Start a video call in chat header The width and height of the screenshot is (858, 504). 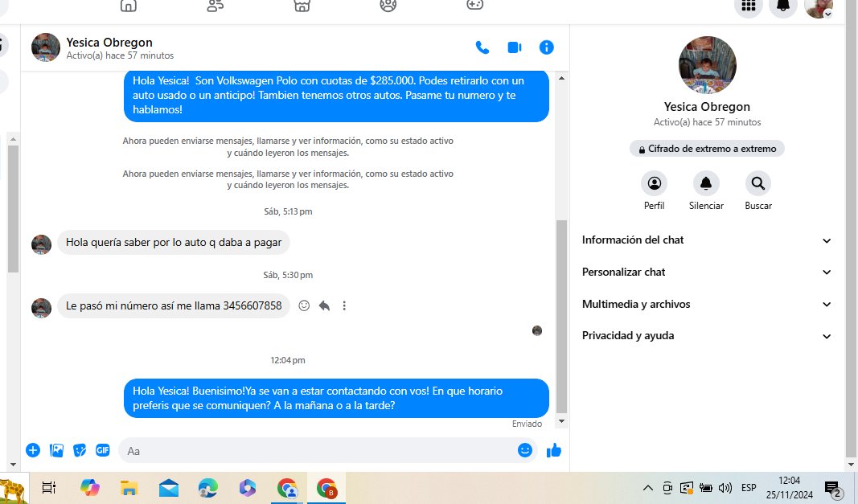[515, 47]
